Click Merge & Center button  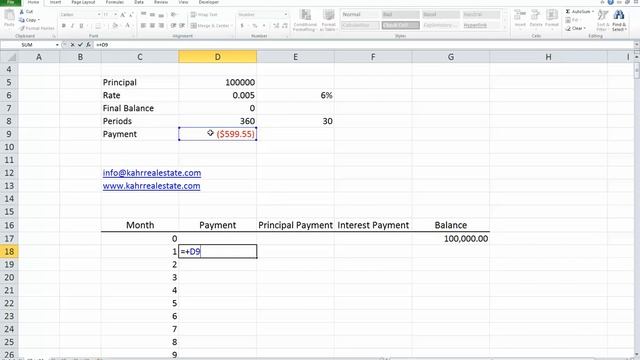click(210, 26)
